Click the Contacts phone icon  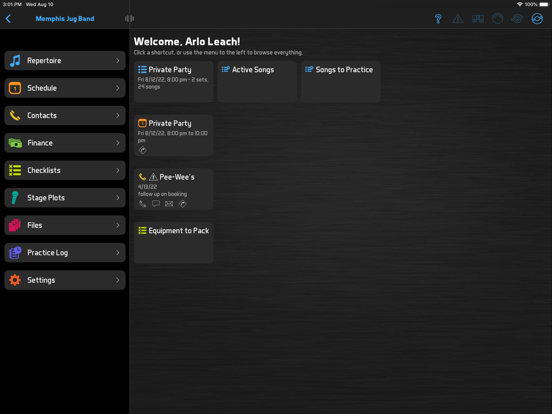[15, 115]
